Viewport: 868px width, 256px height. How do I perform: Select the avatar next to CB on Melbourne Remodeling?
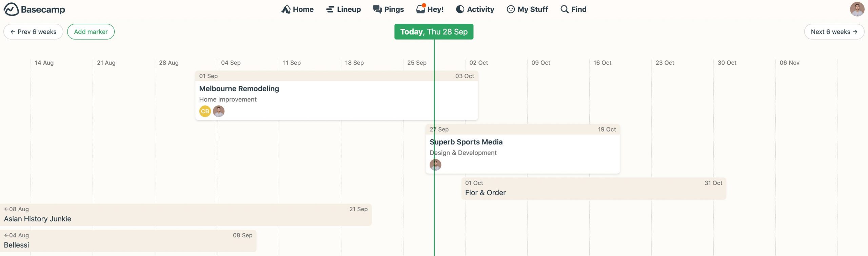pyautogui.click(x=219, y=111)
